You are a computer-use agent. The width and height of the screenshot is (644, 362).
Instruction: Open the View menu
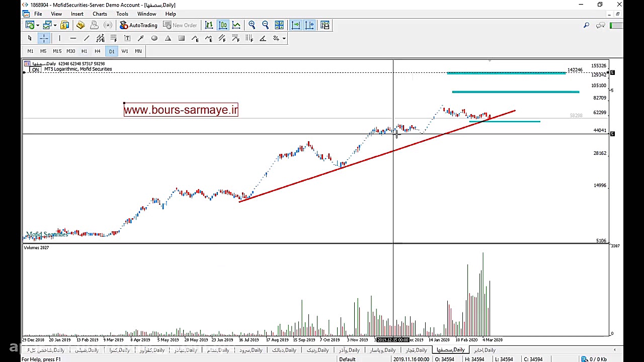pos(56,14)
